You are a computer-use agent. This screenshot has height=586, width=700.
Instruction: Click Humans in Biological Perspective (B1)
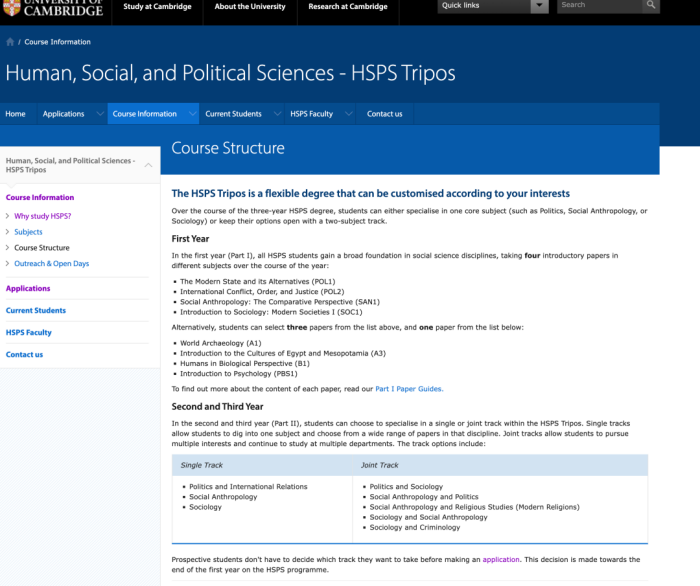pyautogui.click(x=245, y=364)
